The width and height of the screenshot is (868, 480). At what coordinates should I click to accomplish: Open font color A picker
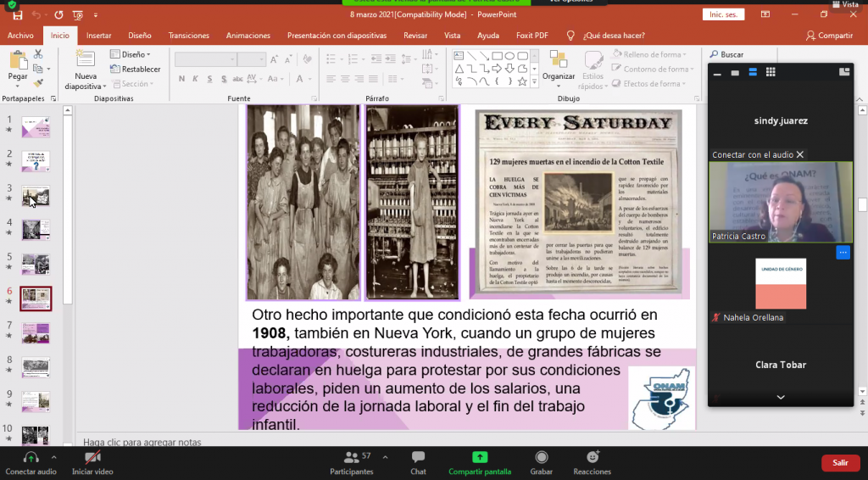(299, 79)
